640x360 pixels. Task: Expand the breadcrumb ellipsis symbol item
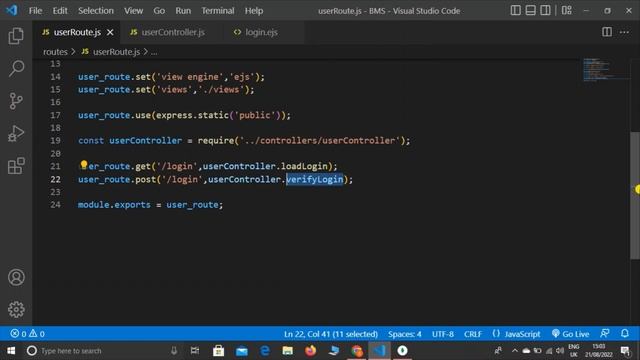pos(154,52)
